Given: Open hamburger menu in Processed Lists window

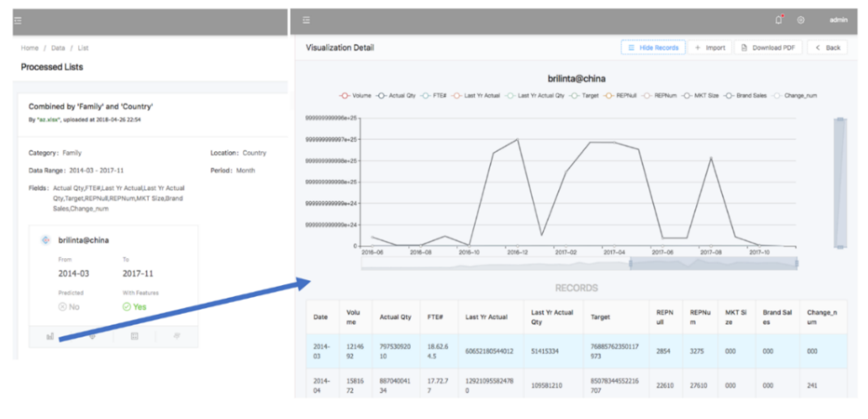Looking at the screenshot, I should click(18, 21).
